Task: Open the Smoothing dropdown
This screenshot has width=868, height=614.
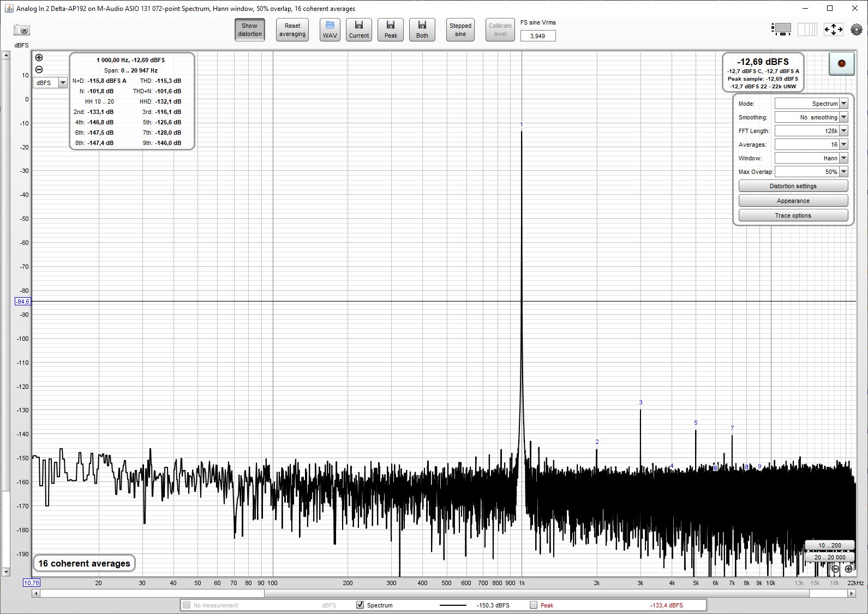Action: [811, 117]
